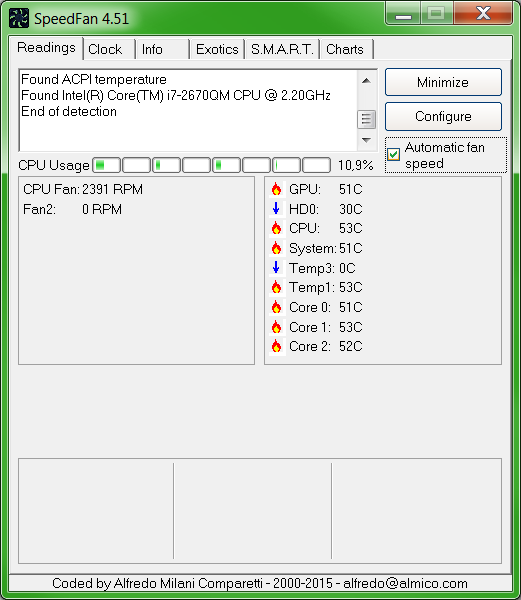521x600 pixels.
Task: Click the Temp1 flame icon
Action: point(276,287)
